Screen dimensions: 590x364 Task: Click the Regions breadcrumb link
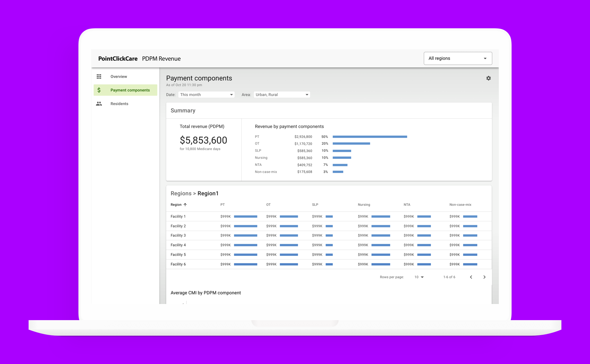tap(181, 193)
